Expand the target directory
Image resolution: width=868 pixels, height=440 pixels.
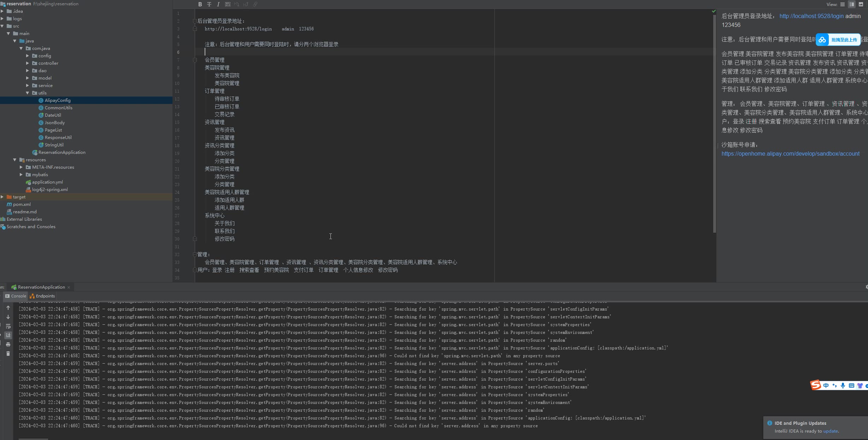click(x=2, y=197)
